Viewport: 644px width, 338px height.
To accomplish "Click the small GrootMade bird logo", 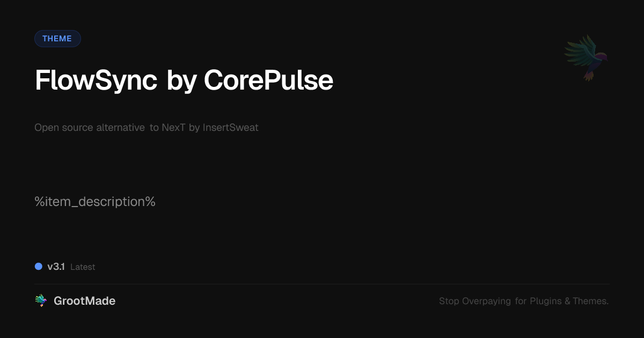I will click(41, 301).
